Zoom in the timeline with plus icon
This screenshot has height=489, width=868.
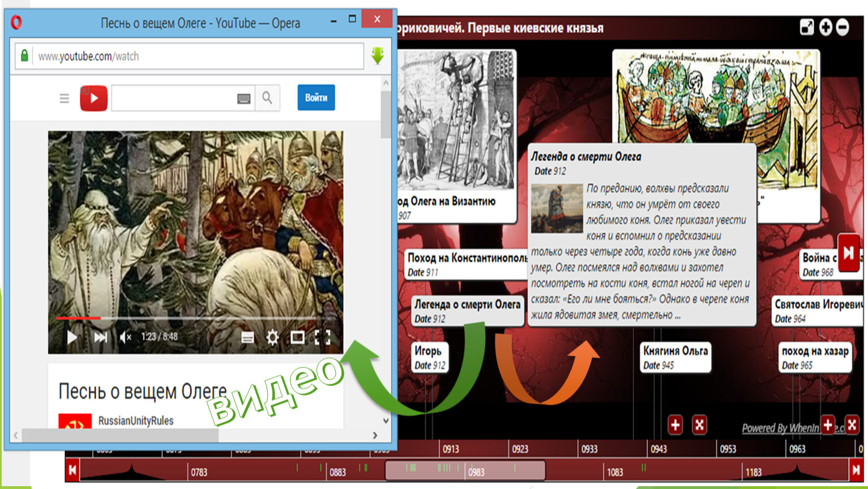click(x=826, y=27)
